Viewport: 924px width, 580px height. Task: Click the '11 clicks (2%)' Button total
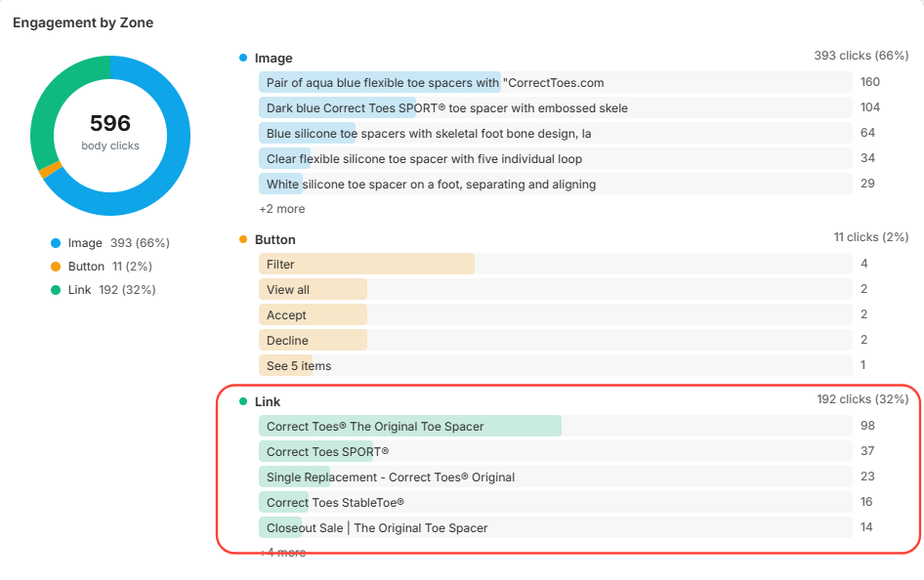871,236
